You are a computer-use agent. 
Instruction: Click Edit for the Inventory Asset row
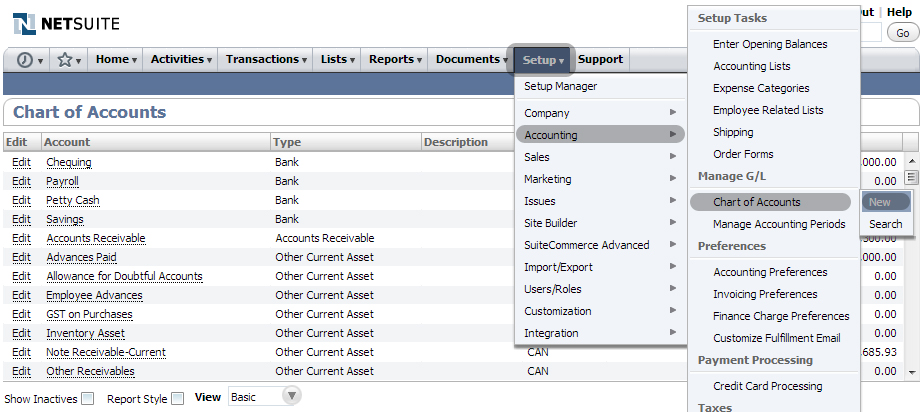21,333
